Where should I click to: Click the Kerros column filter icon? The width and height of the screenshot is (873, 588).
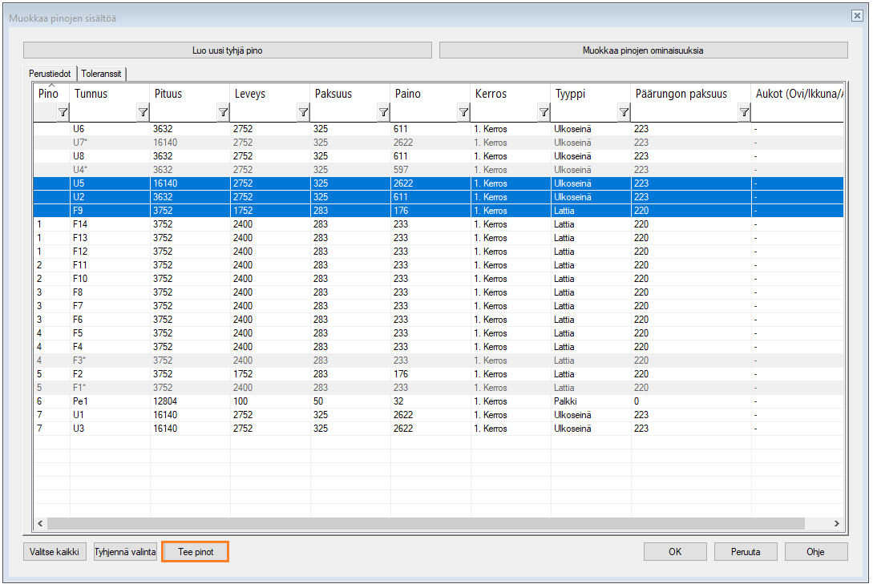click(x=544, y=113)
